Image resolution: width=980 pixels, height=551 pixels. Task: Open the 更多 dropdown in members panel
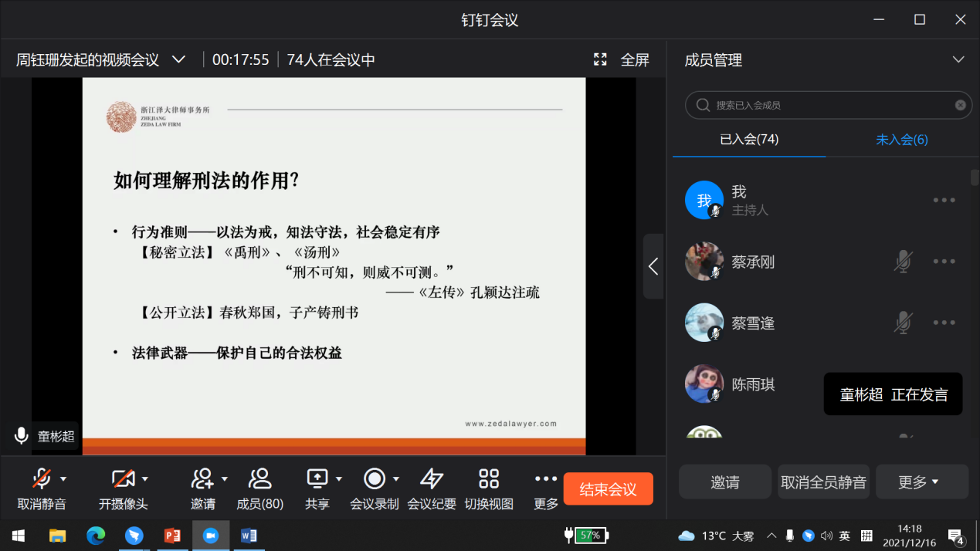[921, 482]
